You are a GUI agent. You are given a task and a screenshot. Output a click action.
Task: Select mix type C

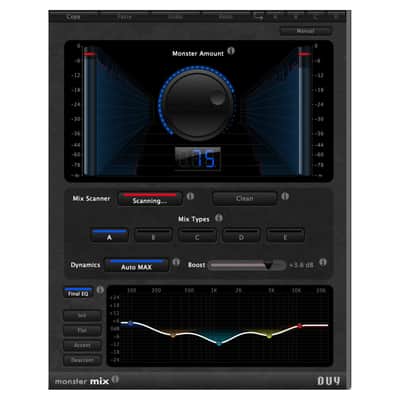tap(197, 235)
